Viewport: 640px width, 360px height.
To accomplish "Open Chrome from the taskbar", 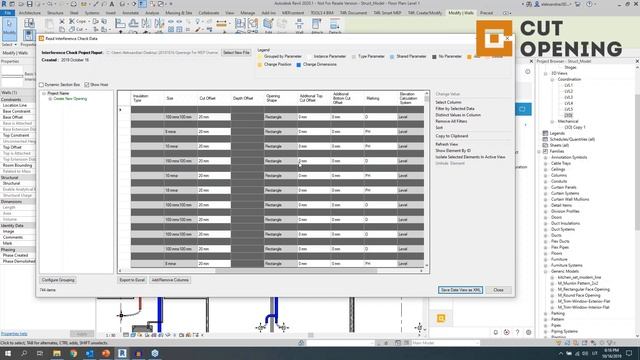I will point(73,353).
